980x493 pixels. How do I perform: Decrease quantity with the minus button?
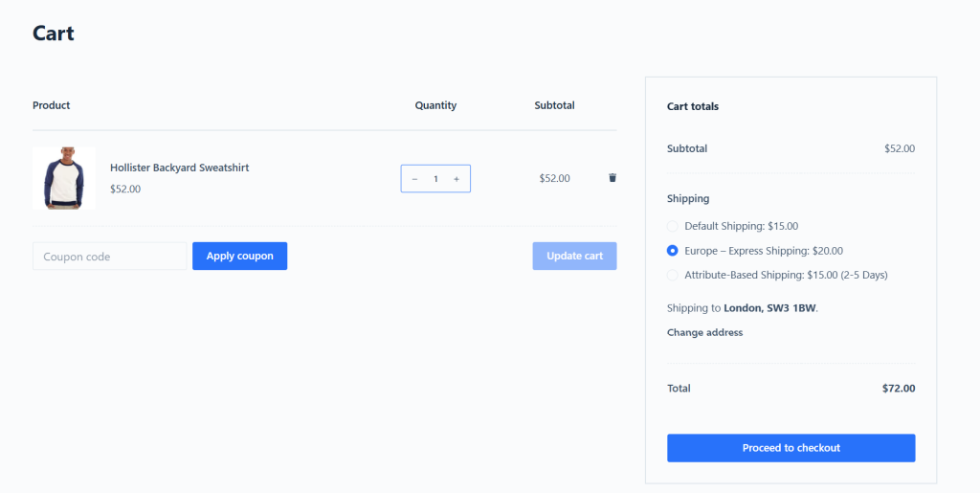[414, 179]
